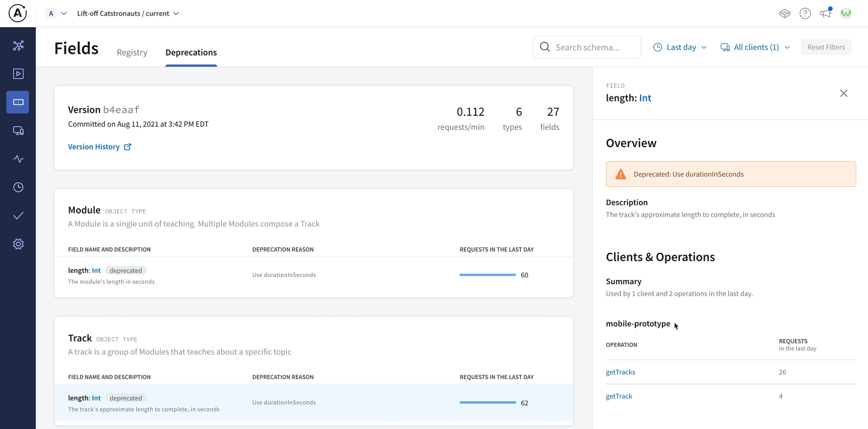Click 'The module's length in seconds' description
868x429 pixels.
tap(112, 282)
